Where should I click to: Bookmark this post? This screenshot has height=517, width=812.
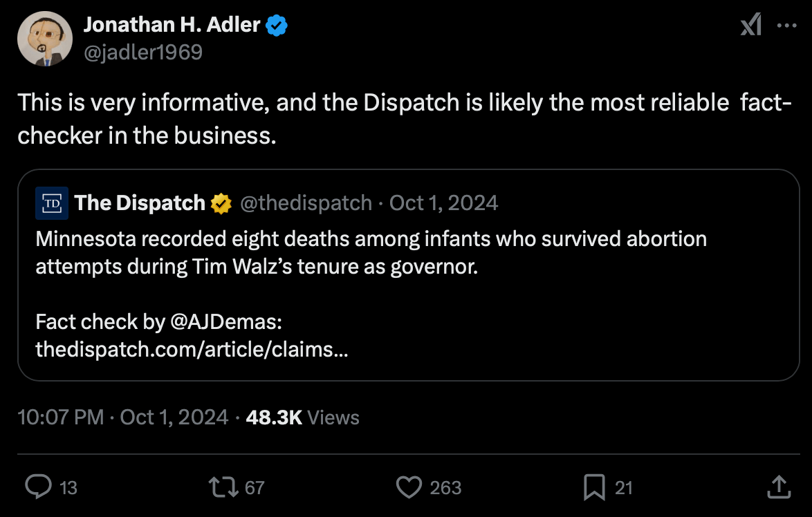[x=594, y=487]
